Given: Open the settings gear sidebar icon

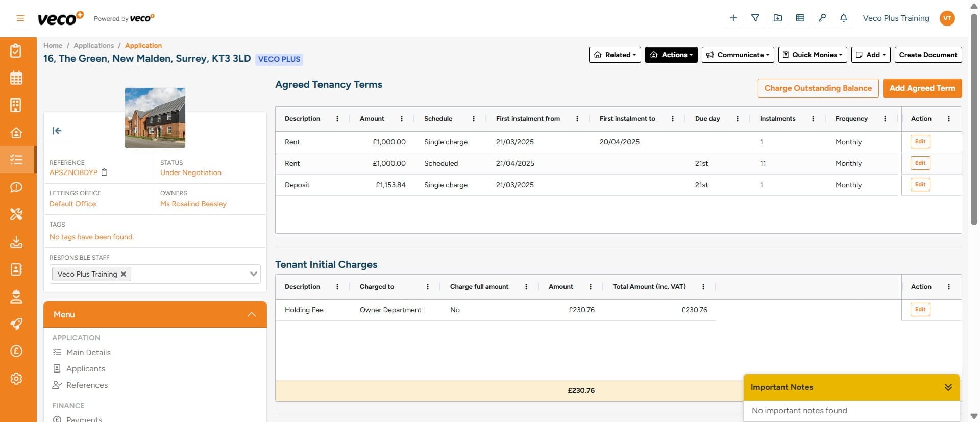Looking at the screenshot, I should [x=16, y=379].
